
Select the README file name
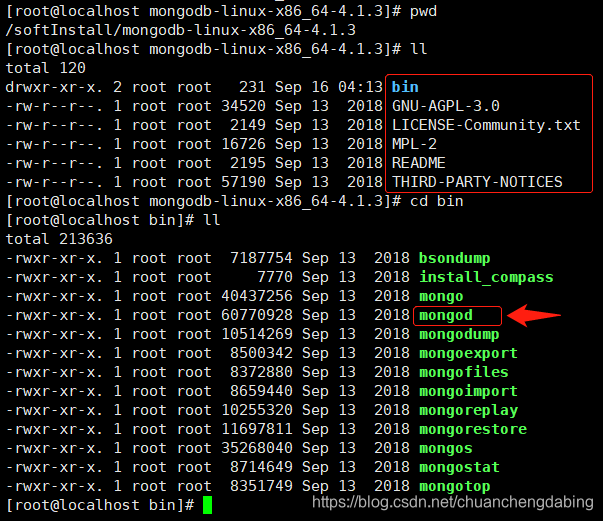(x=418, y=163)
